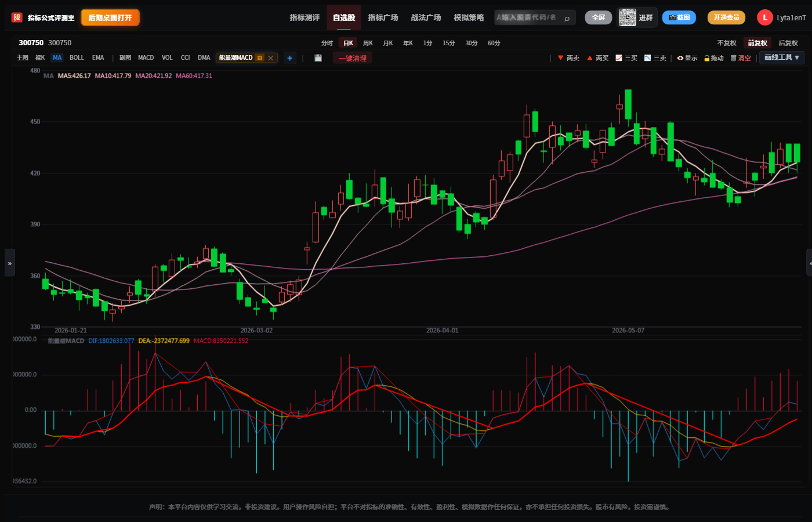Select the 三卖 chart marker tool
The image size is (812, 522).
coord(655,58)
